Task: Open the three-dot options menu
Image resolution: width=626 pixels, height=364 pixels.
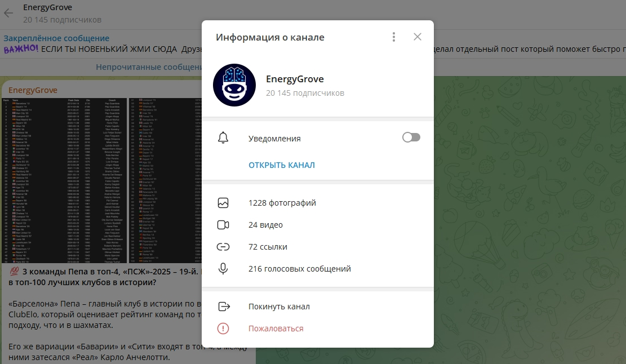Action: 394,36
